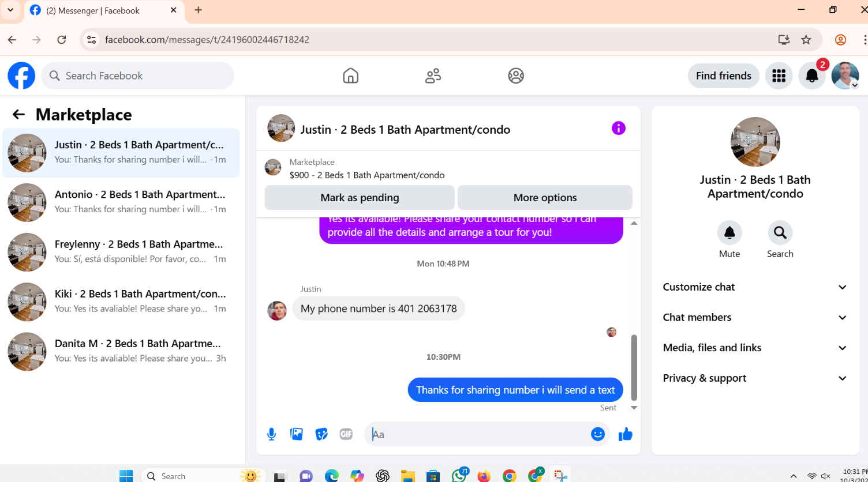Open the Home feed icon
868x482 pixels.
click(x=350, y=76)
